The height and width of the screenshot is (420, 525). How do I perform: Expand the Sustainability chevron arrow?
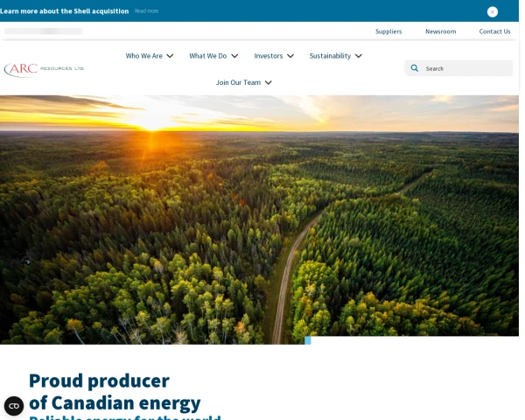(359, 56)
